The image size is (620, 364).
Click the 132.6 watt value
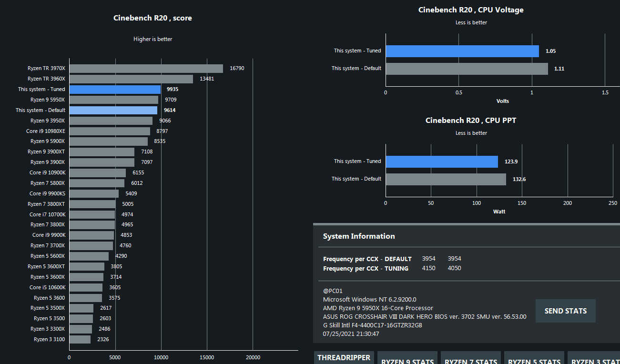click(519, 180)
